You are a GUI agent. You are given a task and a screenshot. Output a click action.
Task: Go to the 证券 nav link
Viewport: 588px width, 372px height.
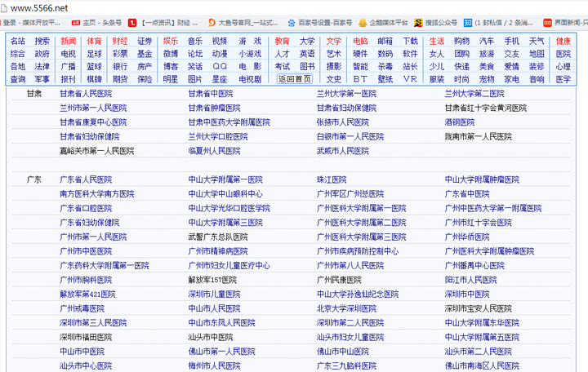(145, 41)
